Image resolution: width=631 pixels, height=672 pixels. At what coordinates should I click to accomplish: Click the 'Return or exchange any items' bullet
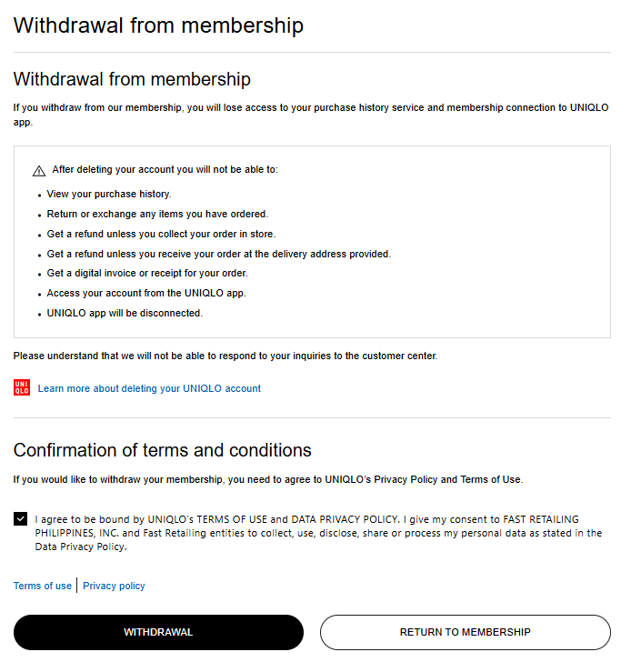point(157,214)
